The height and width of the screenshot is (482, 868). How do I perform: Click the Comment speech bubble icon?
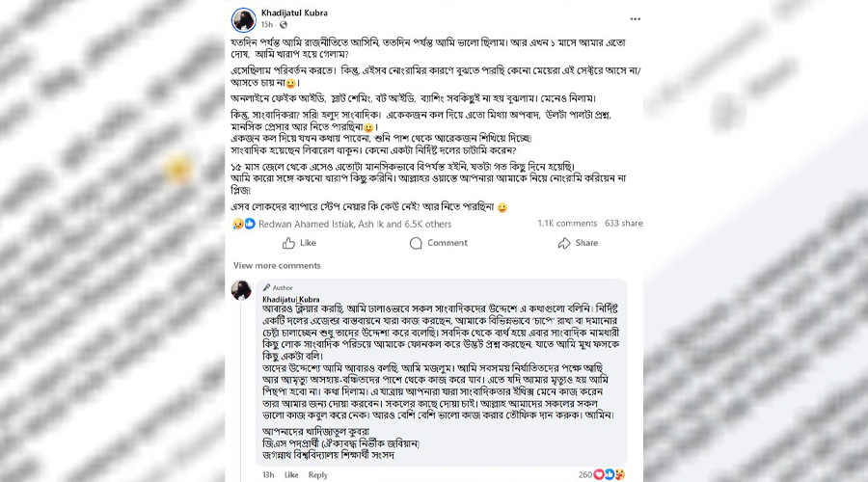pos(416,243)
